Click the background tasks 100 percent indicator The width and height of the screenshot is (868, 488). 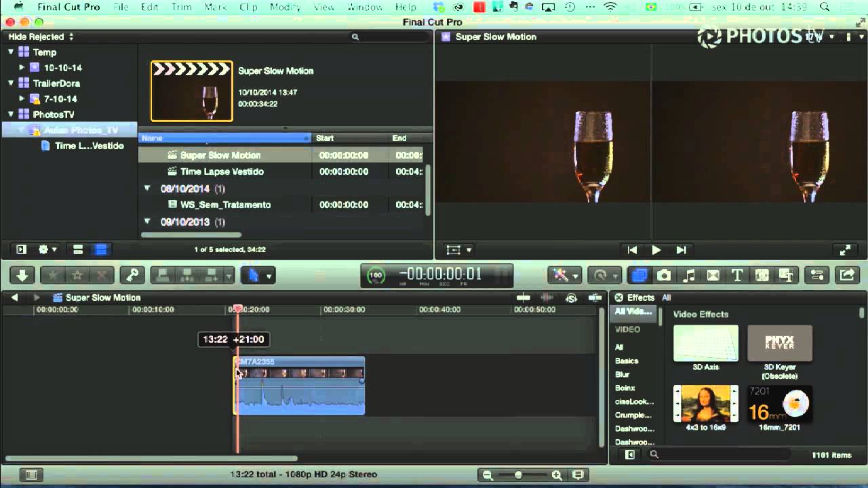(x=376, y=276)
